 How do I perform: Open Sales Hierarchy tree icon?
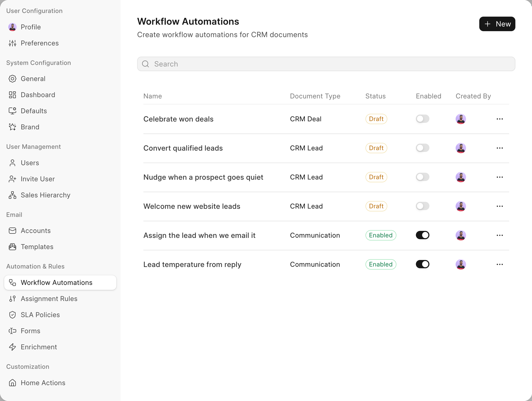[12, 195]
